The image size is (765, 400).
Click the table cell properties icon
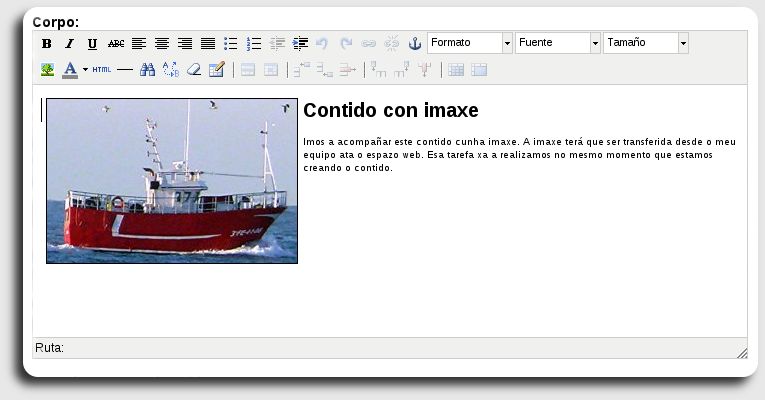click(271, 70)
